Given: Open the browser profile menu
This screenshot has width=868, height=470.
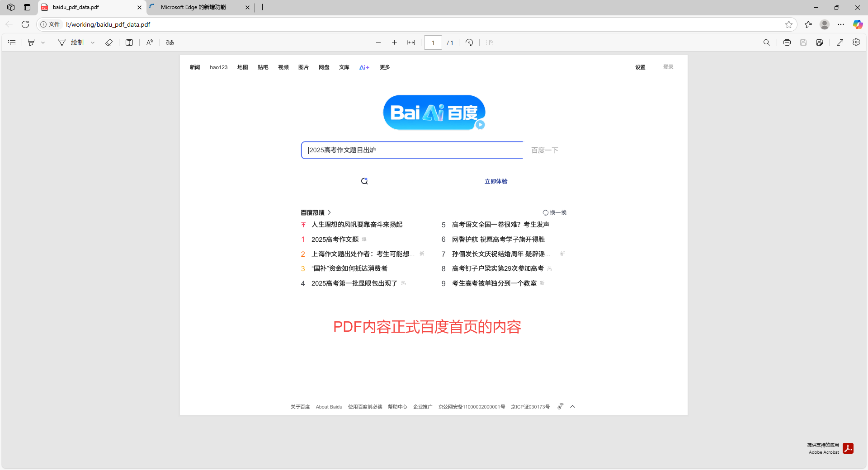Looking at the screenshot, I should click(x=825, y=24).
